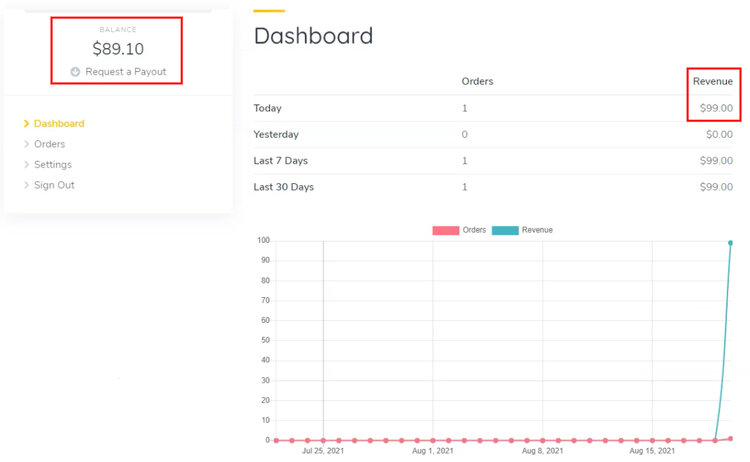Viewport: 750px width, 462px height.
Task: Click the Revenue legend label in chart
Action: [x=537, y=230]
